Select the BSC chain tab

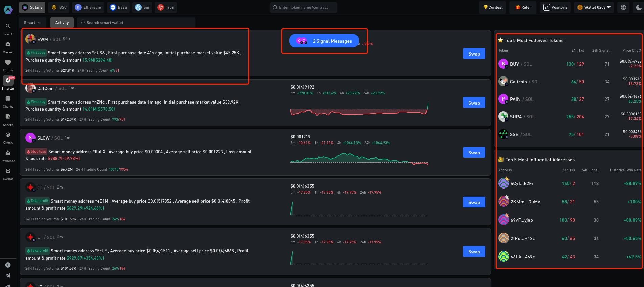click(x=59, y=7)
